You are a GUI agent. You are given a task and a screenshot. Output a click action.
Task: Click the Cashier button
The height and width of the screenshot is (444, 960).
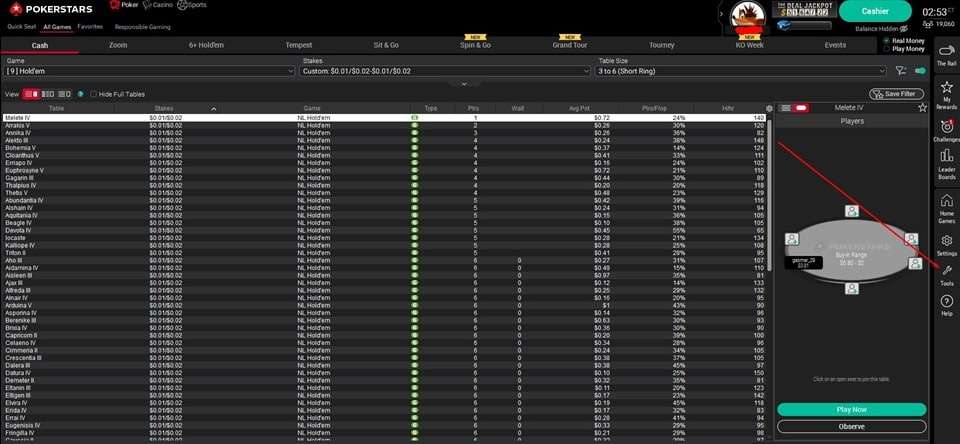point(874,11)
